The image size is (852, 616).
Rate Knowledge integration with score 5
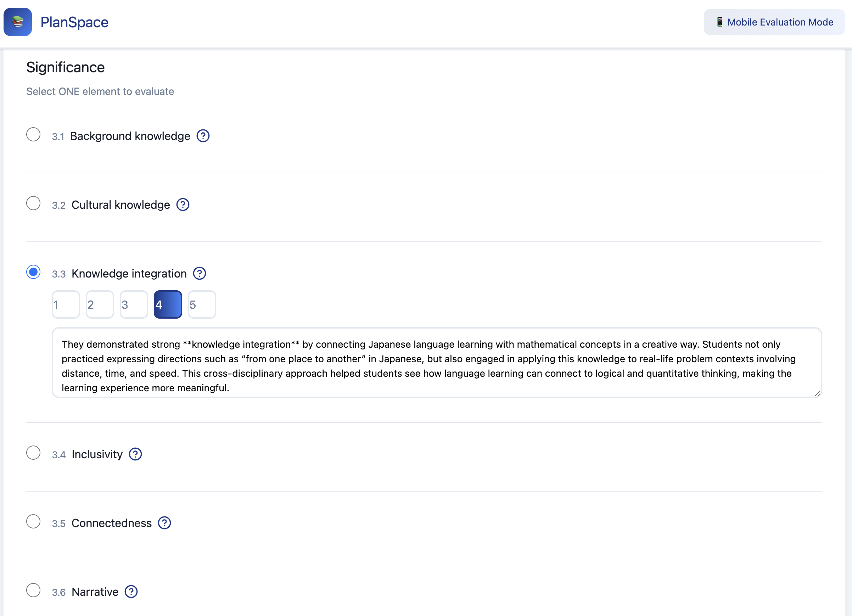coord(202,304)
